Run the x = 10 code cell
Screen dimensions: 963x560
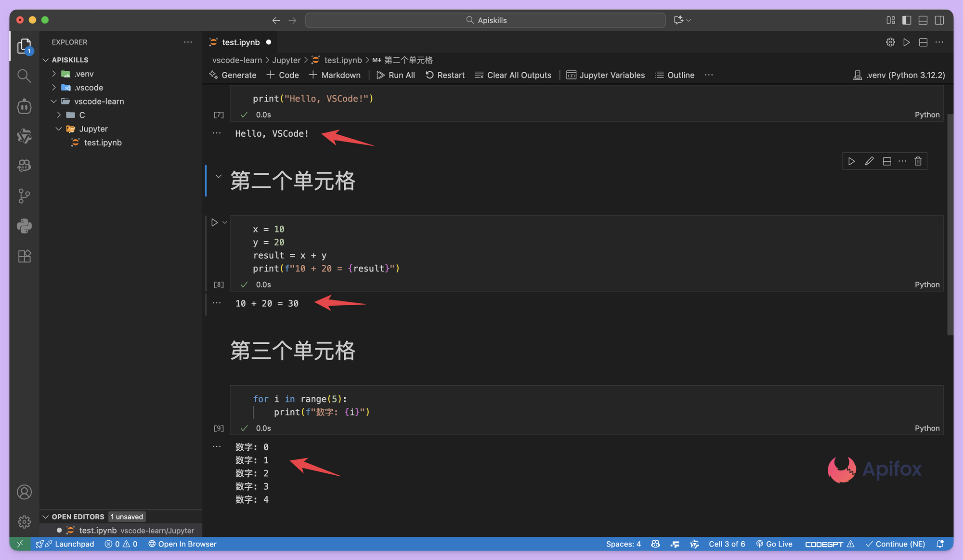215,222
